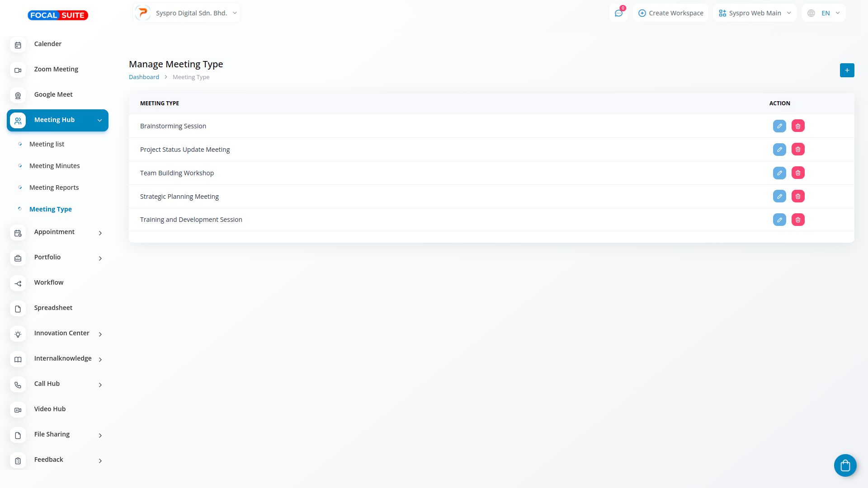Open the Syspro Digital Sdn. Bhd. company dropdown
Image resolution: width=868 pixels, height=488 pixels.
point(187,13)
